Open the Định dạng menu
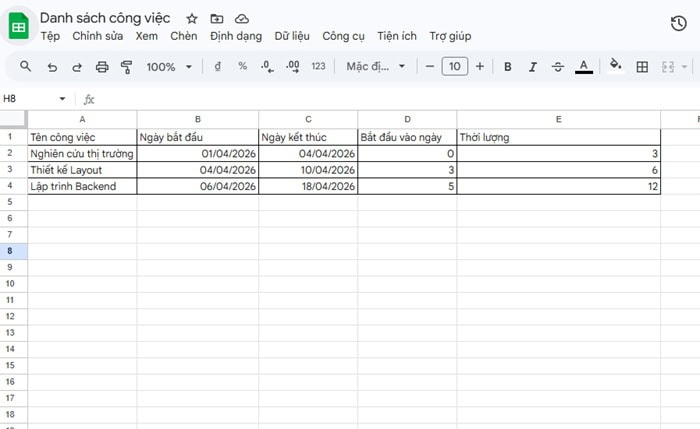This screenshot has height=429, width=700. 236,36
